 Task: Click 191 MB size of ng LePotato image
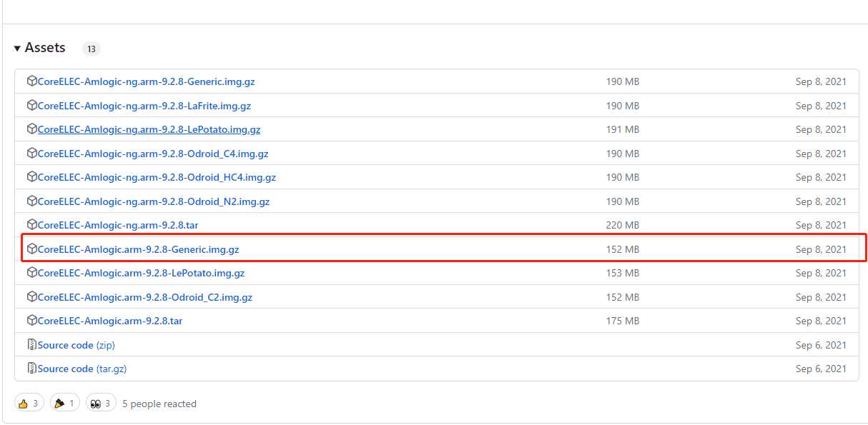[x=623, y=129]
